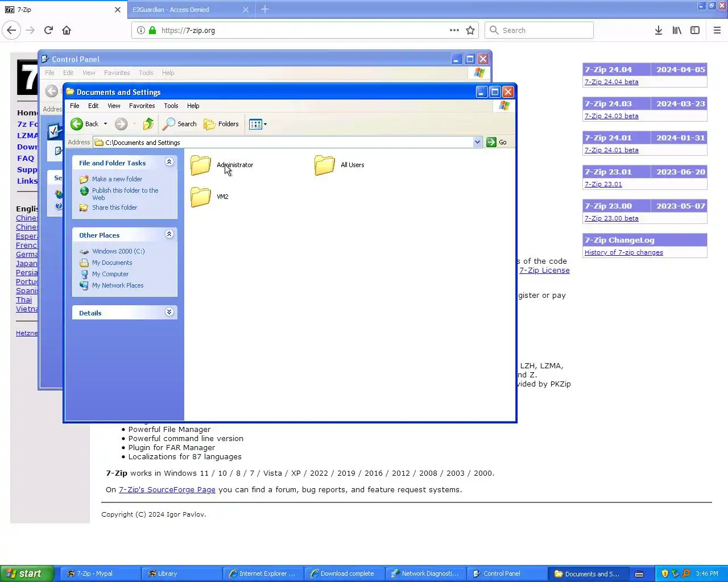The image size is (728, 582).
Task: Click the greyed Forward arrow in Explorer toolbar
Action: tap(121, 124)
